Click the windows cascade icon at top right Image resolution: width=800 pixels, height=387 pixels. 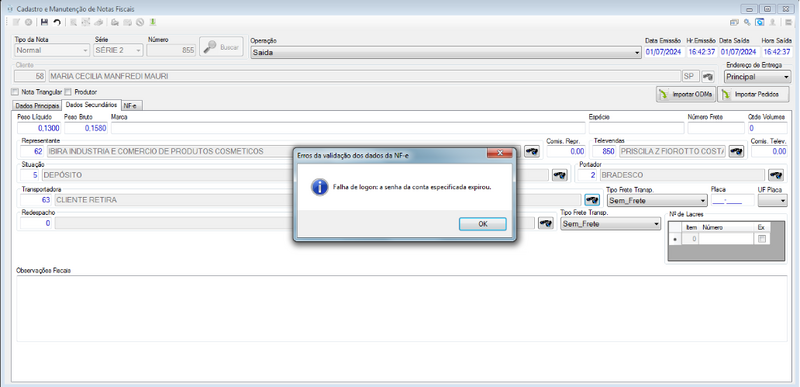pyautogui.click(x=734, y=22)
